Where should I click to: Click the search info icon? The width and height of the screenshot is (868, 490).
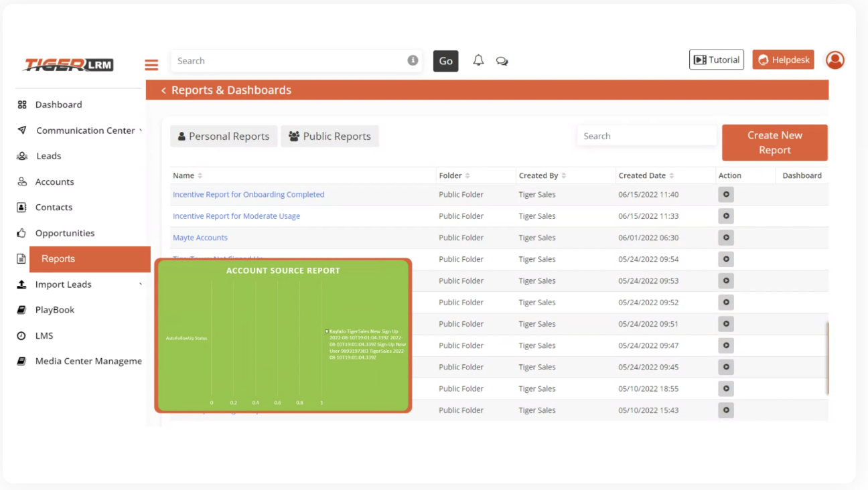click(413, 60)
